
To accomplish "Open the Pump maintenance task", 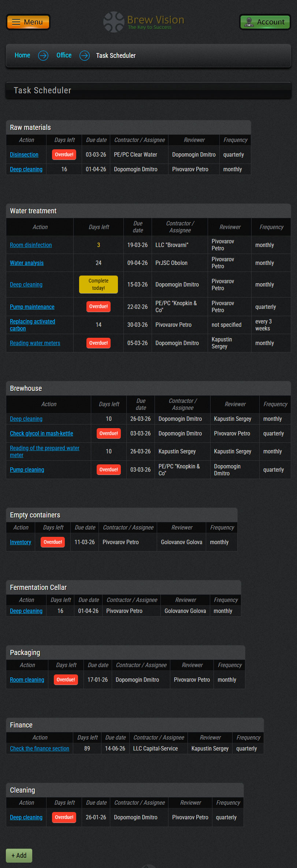I will point(32,307).
